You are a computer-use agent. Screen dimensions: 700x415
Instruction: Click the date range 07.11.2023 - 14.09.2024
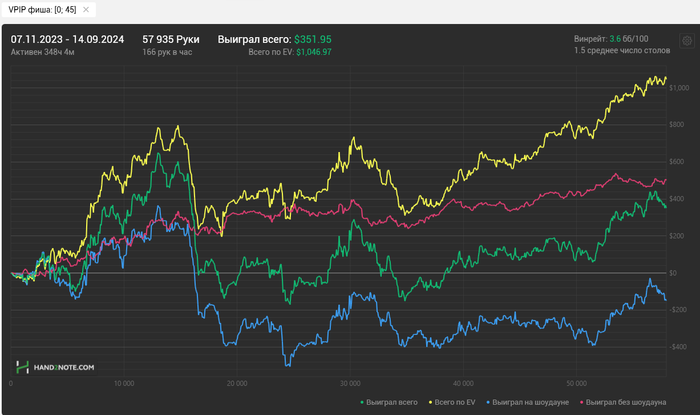pyautogui.click(x=67, y=39)
